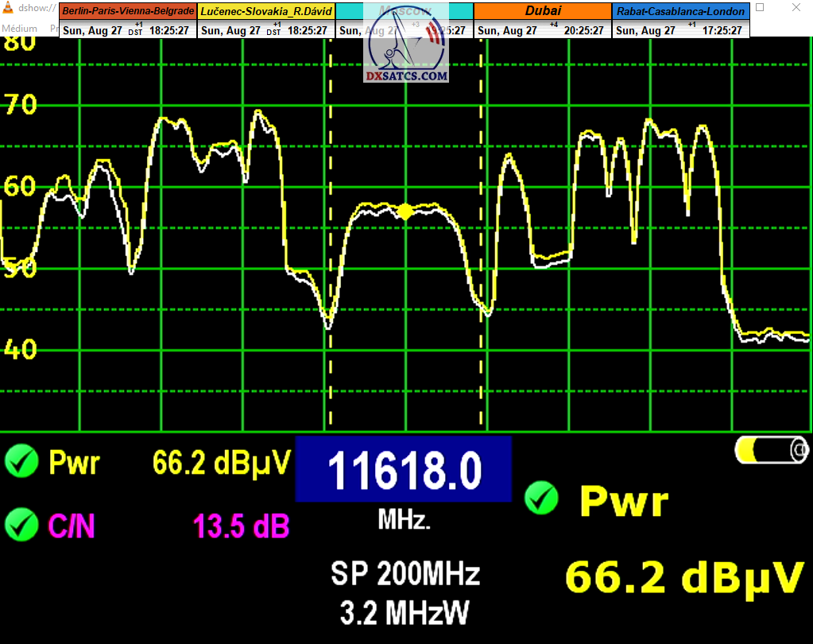The width and height of the screenshot is (813, 644).
Task: Click the battery level indicator icon
Action: coord(771,451)
